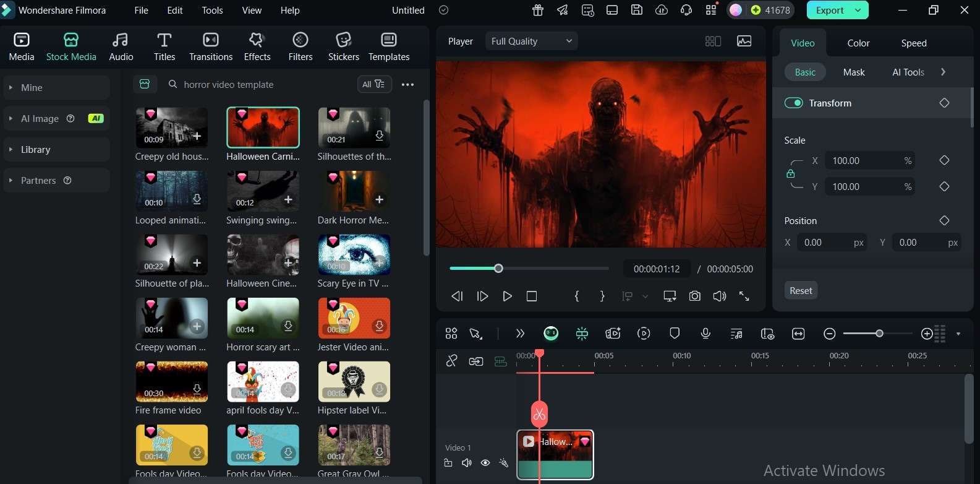Click the gift box icon in title bar

coord(538,10)
